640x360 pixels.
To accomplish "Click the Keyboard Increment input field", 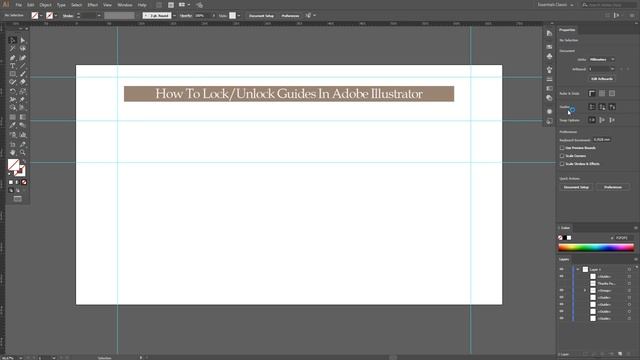I will tap(602, 140).
